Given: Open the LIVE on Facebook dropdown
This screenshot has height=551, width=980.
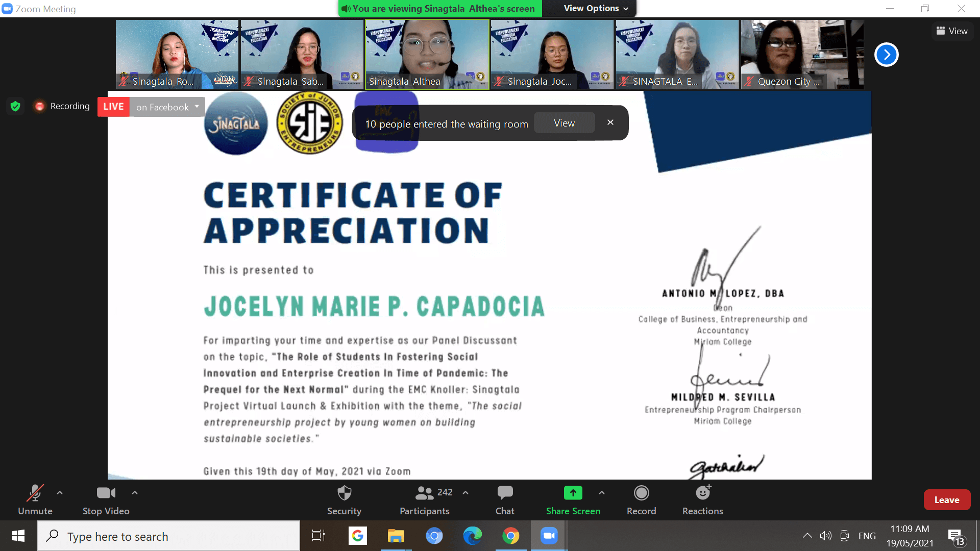Looking at the screenshot, I should click(167, 107).
